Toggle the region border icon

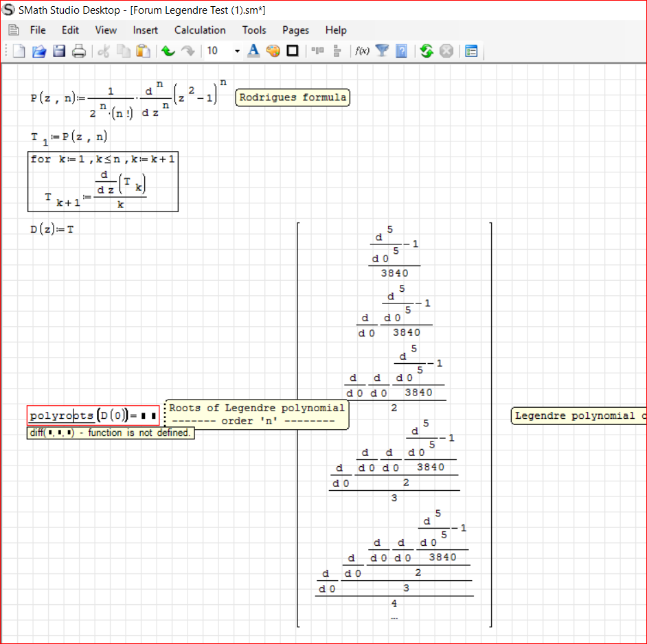[x=293, y=51]
